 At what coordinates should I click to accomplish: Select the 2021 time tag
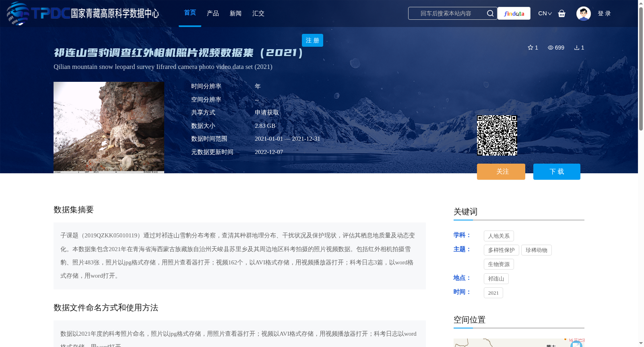pos(493,293)
